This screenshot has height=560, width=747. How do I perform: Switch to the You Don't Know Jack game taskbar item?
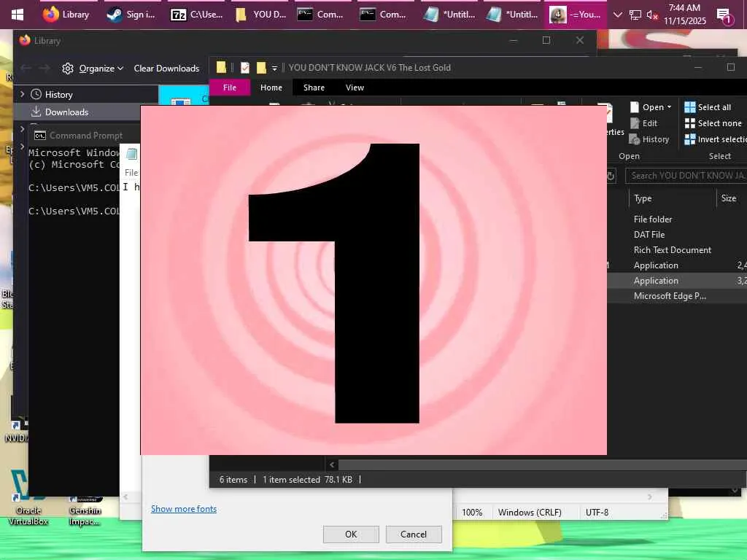[576, 15]
